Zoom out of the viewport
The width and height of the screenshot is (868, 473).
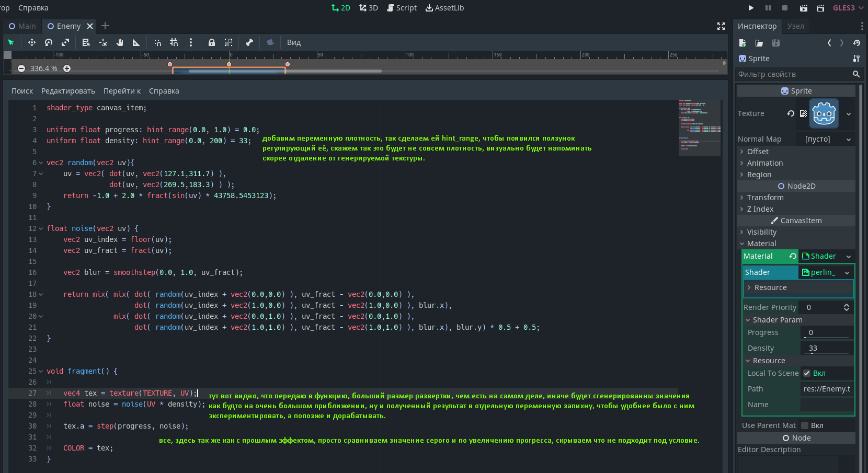point(21,68)
